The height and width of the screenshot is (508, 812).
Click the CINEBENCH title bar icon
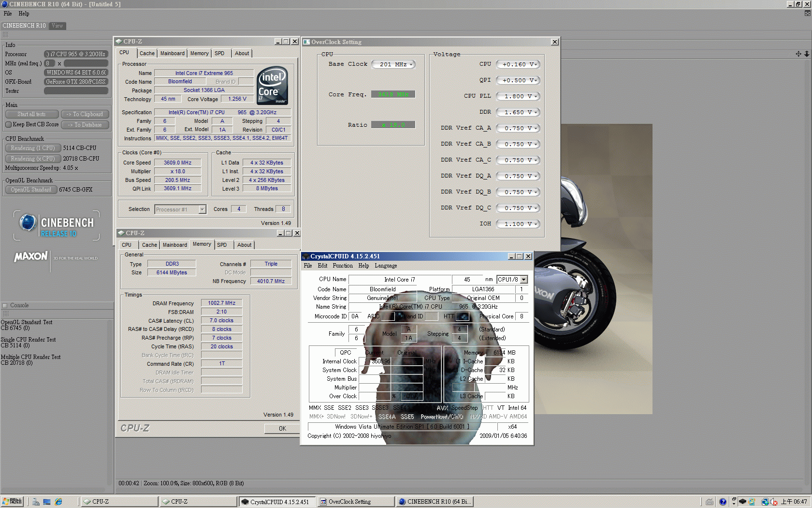(x=4, y=4)
